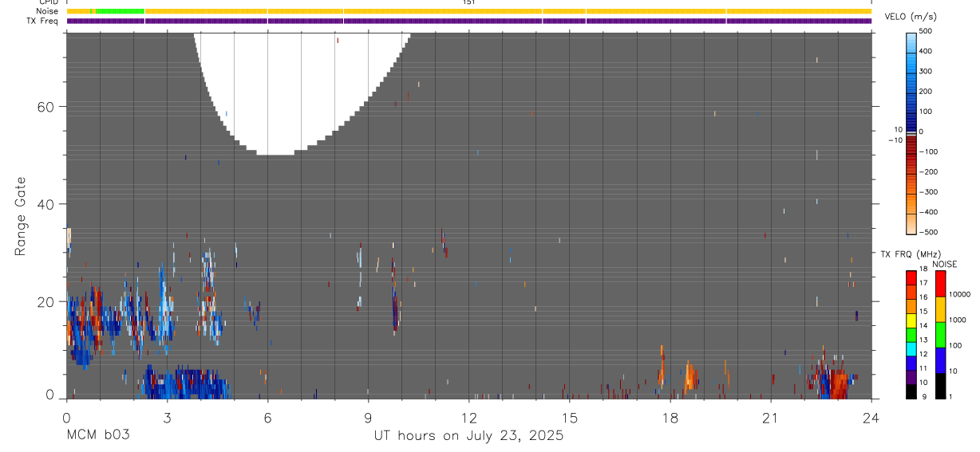This screenshot has width=980, height=452.
Task: Click the x-axis tick label "21"
Action: 770,418
